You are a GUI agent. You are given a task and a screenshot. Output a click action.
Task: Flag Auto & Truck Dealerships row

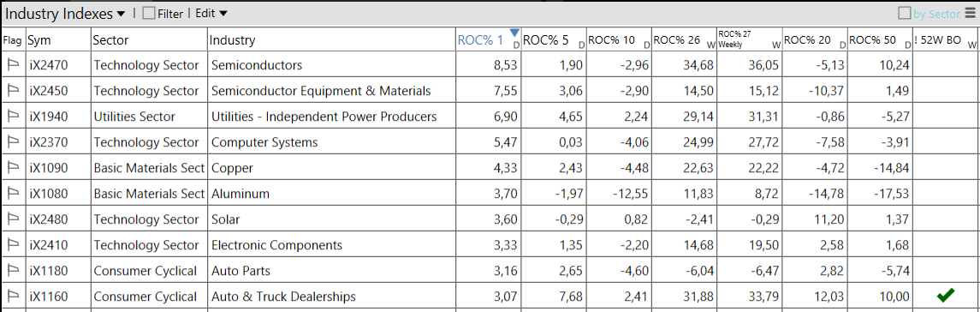(13, 297)
